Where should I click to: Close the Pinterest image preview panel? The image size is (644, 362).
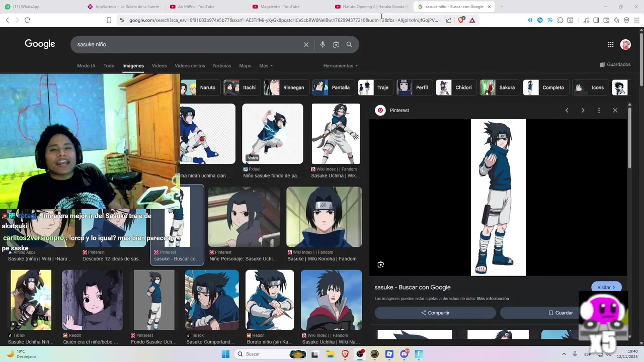tap(615, 110)
